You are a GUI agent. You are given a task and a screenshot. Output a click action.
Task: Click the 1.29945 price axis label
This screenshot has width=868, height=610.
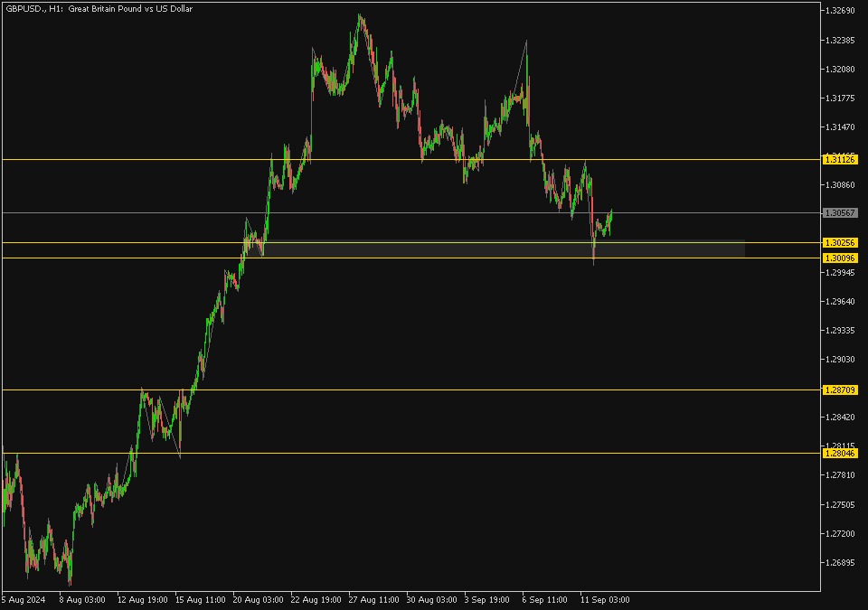click(840, 272)
